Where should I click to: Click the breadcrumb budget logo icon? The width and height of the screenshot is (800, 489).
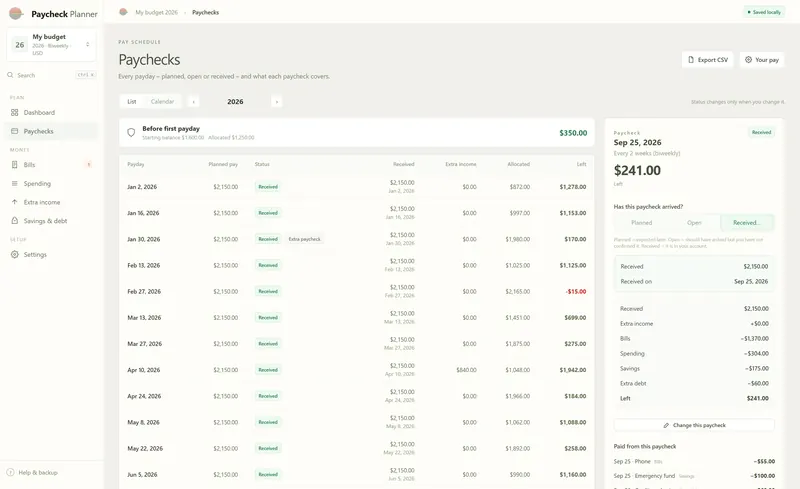click(x=123, y=12)
